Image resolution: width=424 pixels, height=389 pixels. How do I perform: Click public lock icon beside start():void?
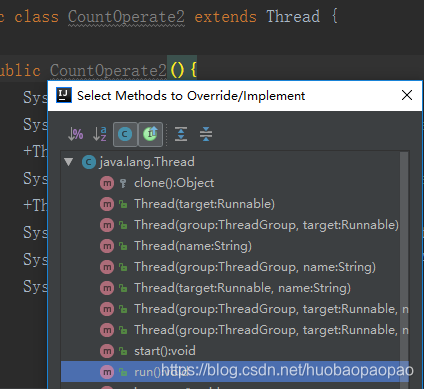point(123,351)
